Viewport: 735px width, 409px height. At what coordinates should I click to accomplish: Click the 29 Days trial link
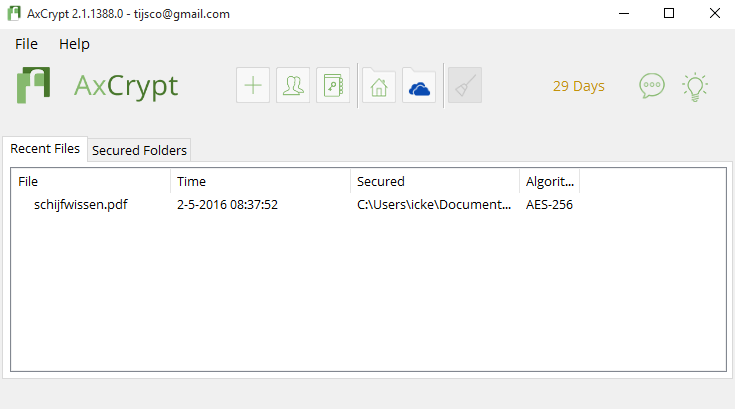[579, 86]
